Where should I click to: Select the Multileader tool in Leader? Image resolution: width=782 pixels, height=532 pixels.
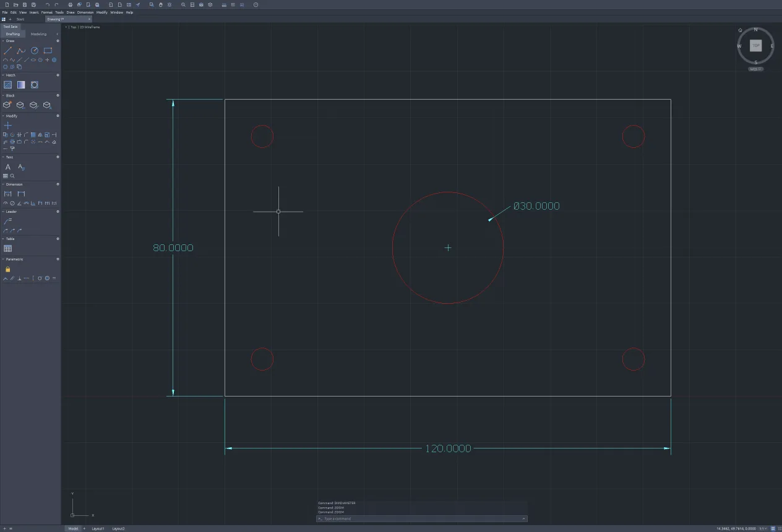coord(7,221)
